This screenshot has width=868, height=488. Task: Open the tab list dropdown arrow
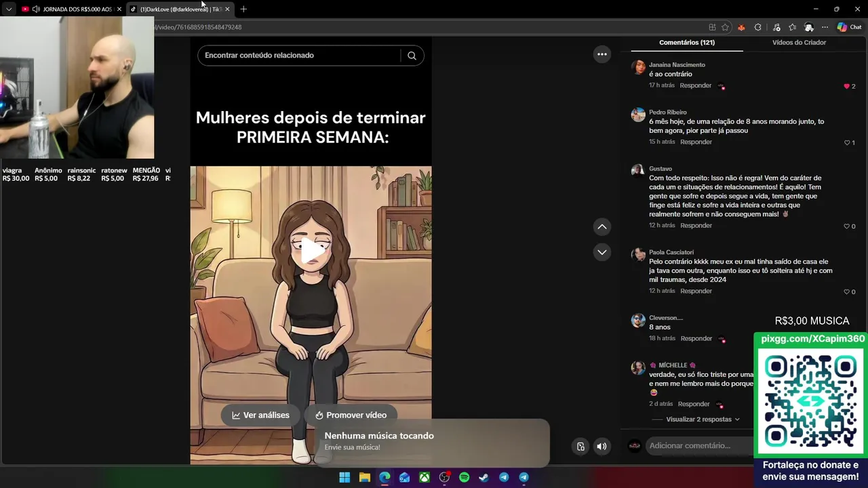(x=9, y=9)
